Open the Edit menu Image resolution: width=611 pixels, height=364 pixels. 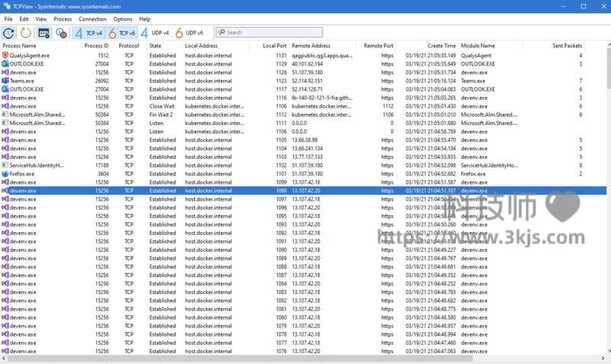point(24,19)
